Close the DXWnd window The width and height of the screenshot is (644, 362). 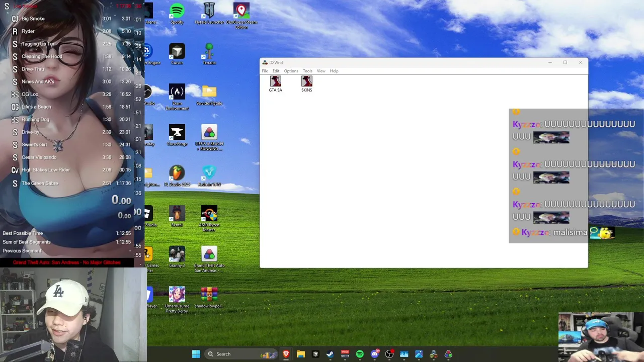click(x=580, y=62)
